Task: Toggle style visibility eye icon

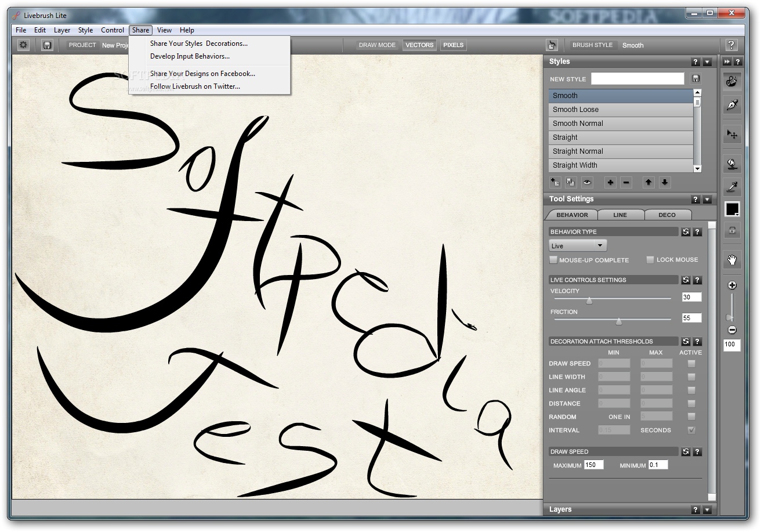Action: [x=587, y=182]
